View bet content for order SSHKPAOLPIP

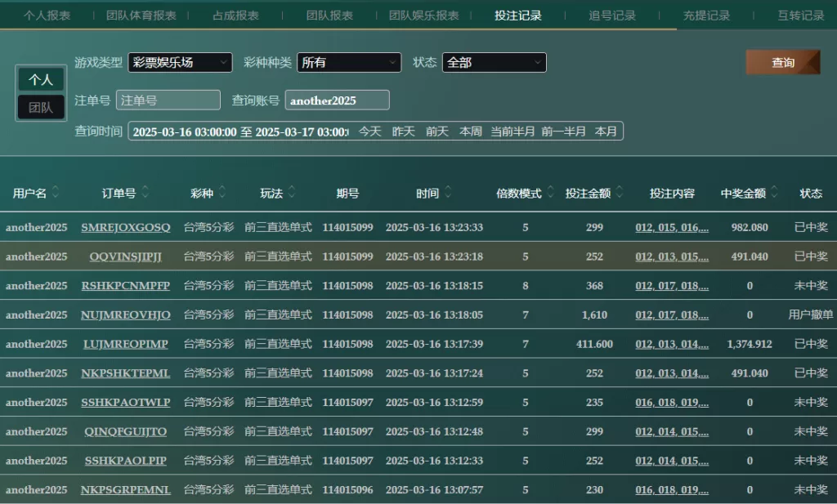[672, 460]
